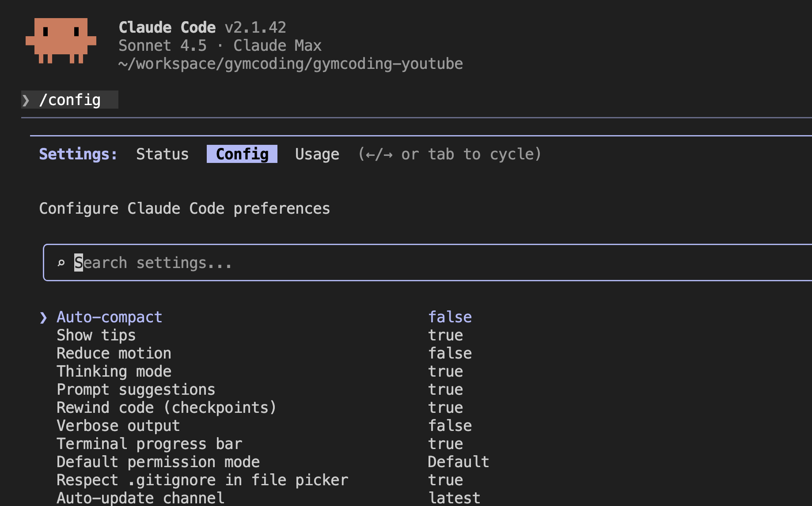
Task: Select the highlighted Config tab
Action: pos(242,154)
